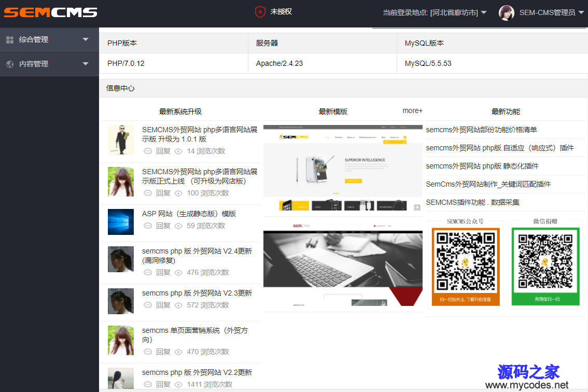Click views eye icon beside 572 浏览次数

coord(178,305)
